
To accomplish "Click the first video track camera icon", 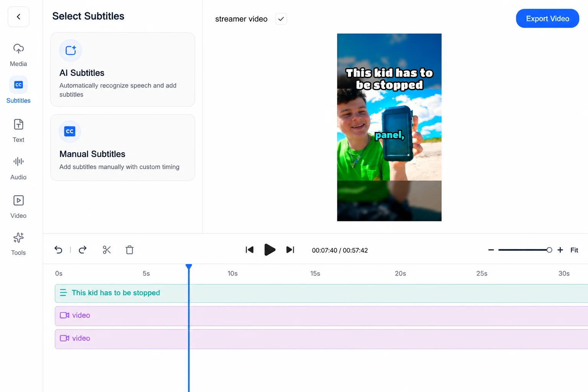I will pyautogui.click(x=65, y=315).
